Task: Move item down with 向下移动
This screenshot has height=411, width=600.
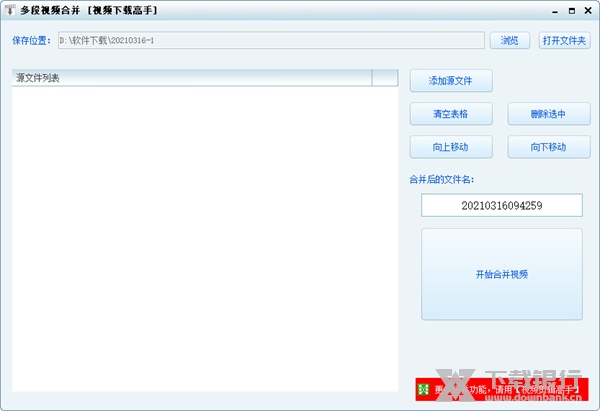Action: coord(549,147)
